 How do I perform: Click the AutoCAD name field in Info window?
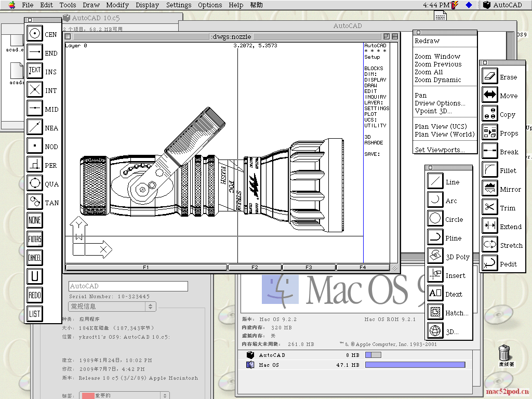tap(128, 286)
